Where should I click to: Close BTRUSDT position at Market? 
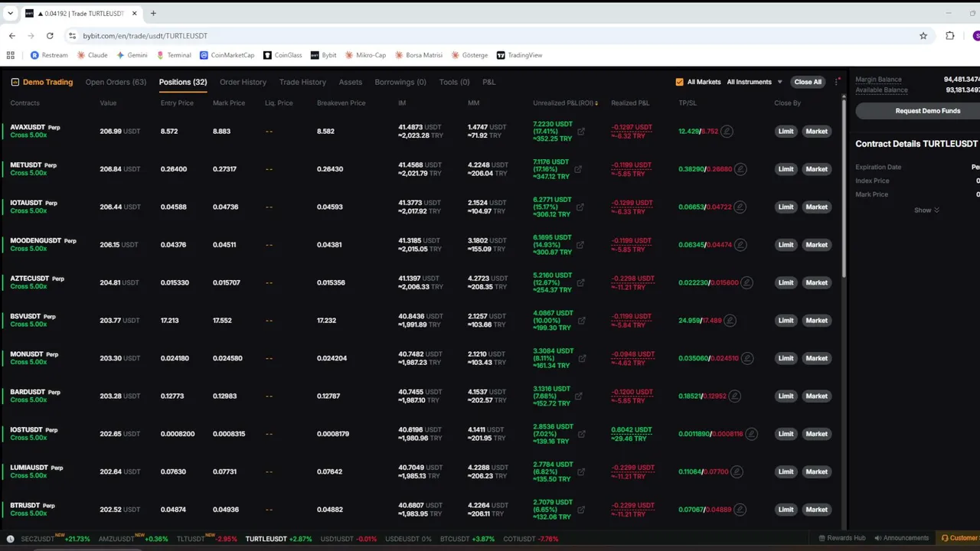coord(816,510)
